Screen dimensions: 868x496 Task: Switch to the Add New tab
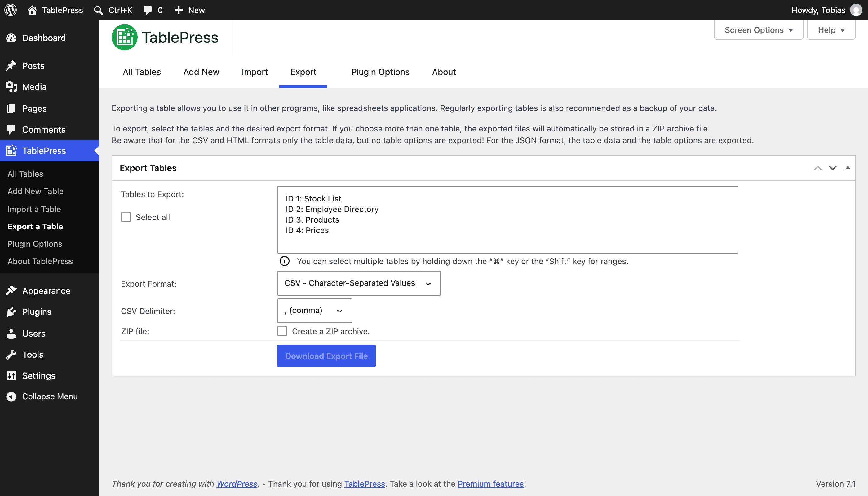(x=201, y=72)
